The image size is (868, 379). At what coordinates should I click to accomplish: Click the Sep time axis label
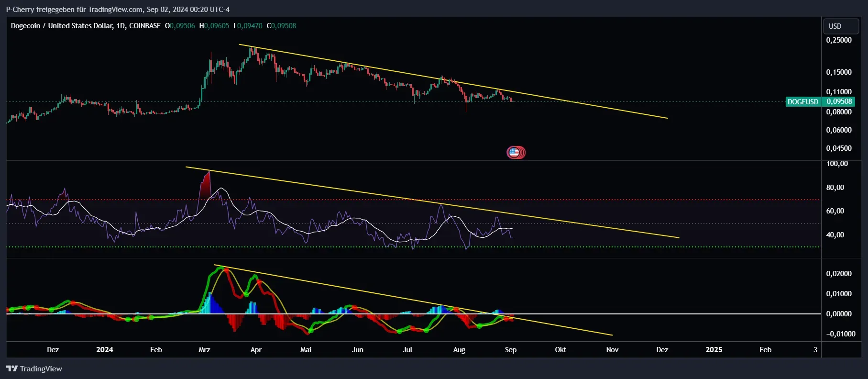coord(511,350)
